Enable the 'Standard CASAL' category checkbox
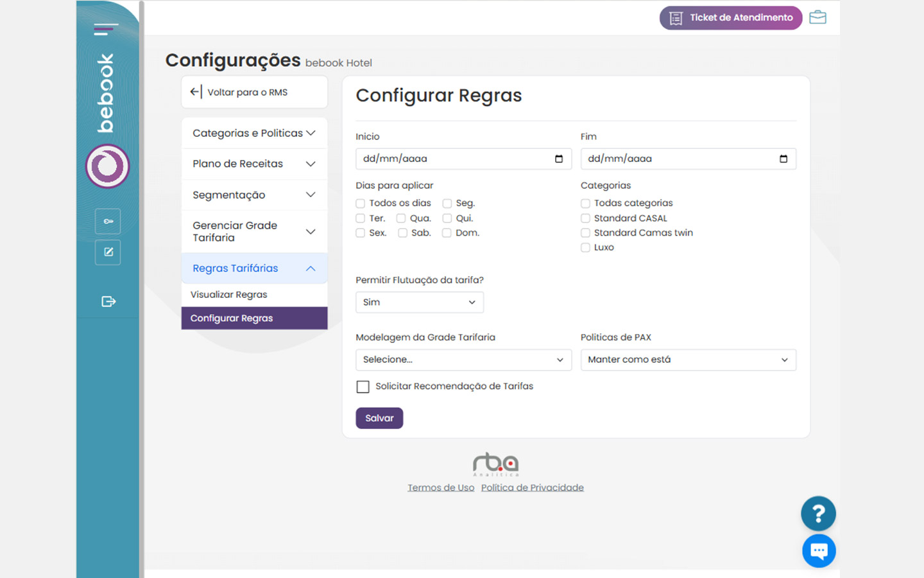The image size is (924, 578). 585,218
